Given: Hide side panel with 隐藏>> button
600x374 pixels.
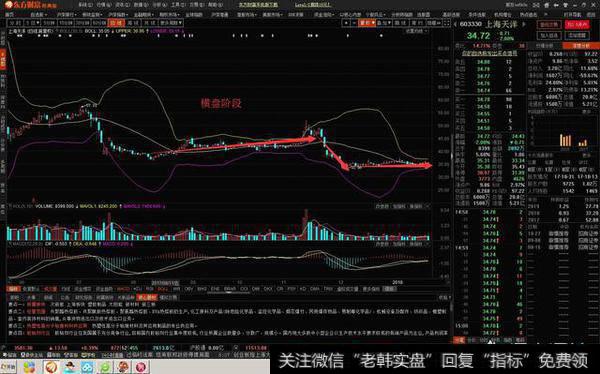Looking at the screenshot, I should click(434, 23).
